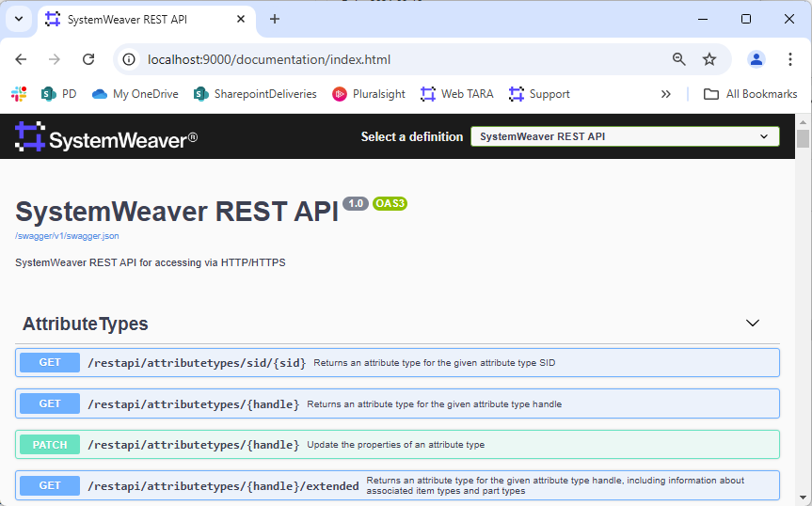Viewport: 812px width, 506px height.
Task: Open the Select a definition dropdown
Action: (625, 136)
